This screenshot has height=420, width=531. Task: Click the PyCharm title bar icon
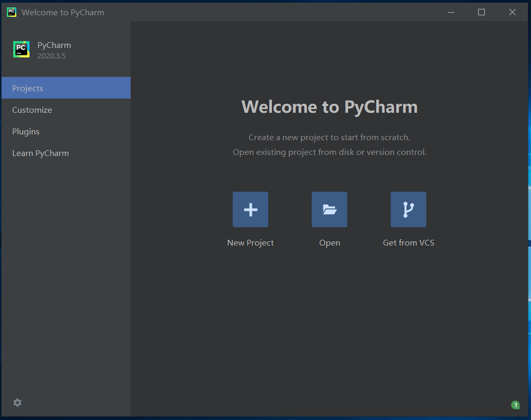point(12,12)
